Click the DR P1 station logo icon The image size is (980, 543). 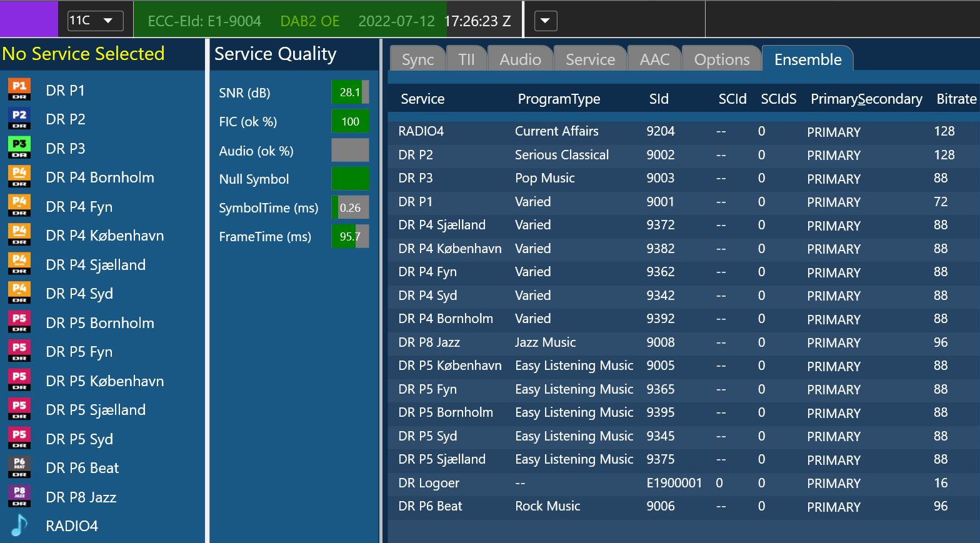tap(19, 90)
